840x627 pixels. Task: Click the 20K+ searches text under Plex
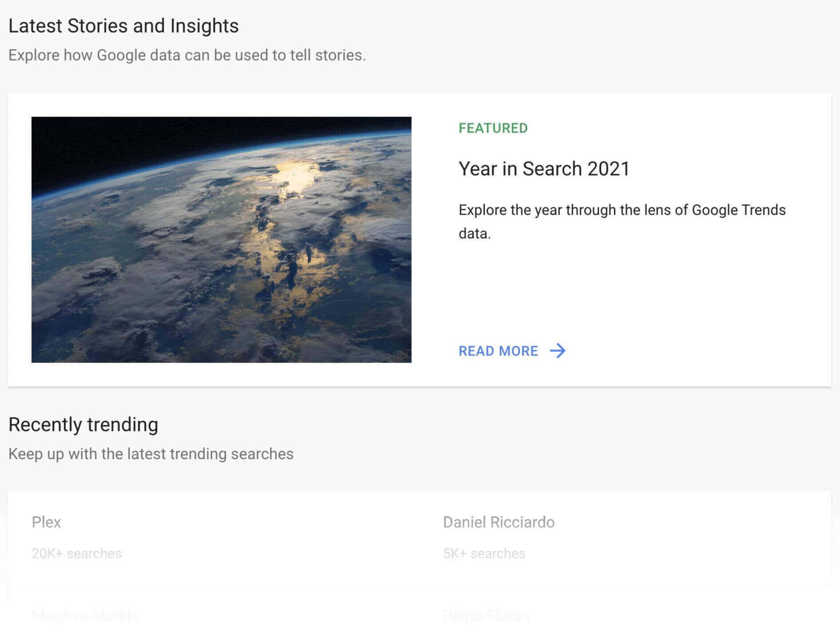click(76, 553)
